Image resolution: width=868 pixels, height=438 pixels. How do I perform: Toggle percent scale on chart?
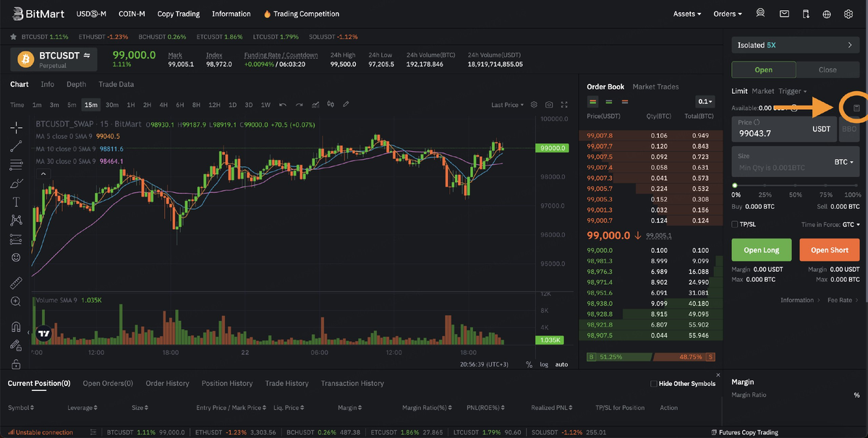pyautogui.click(x=529, y=364)
